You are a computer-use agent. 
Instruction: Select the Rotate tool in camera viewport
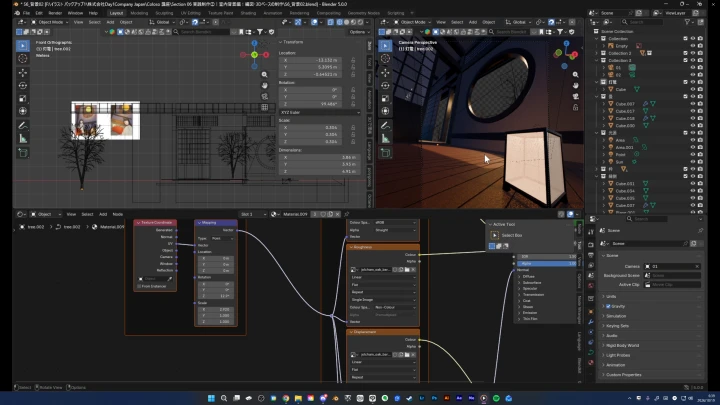pyautogui.click(x=385, y=85)
